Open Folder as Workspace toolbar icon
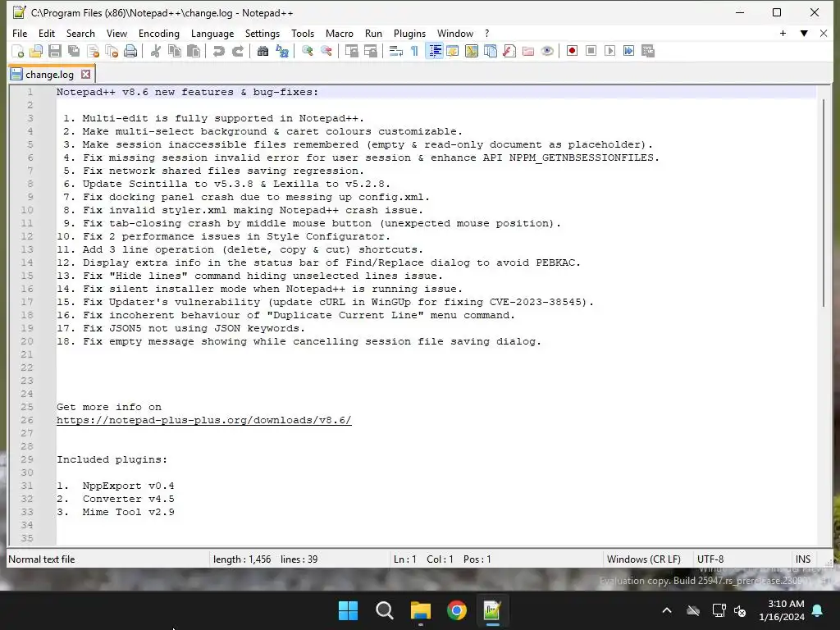Image resolution: width=840 pixels, height=630 pixels. (x=528, y=52)
